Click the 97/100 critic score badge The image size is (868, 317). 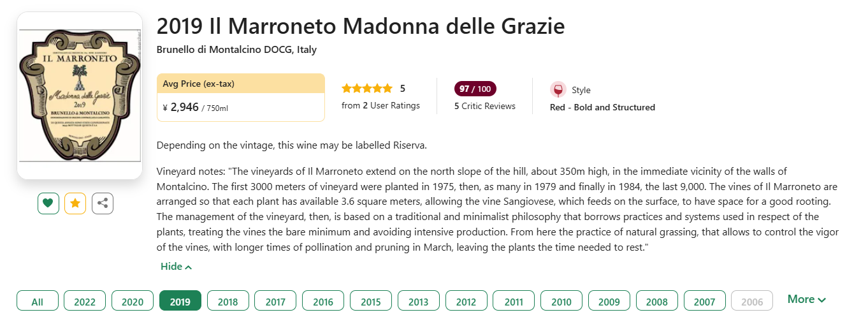(475, 89)
